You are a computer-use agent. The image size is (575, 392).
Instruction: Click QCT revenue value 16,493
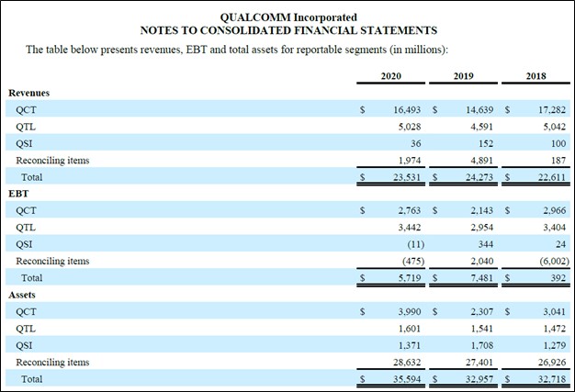pyautogui.click(x=407, y=110)
